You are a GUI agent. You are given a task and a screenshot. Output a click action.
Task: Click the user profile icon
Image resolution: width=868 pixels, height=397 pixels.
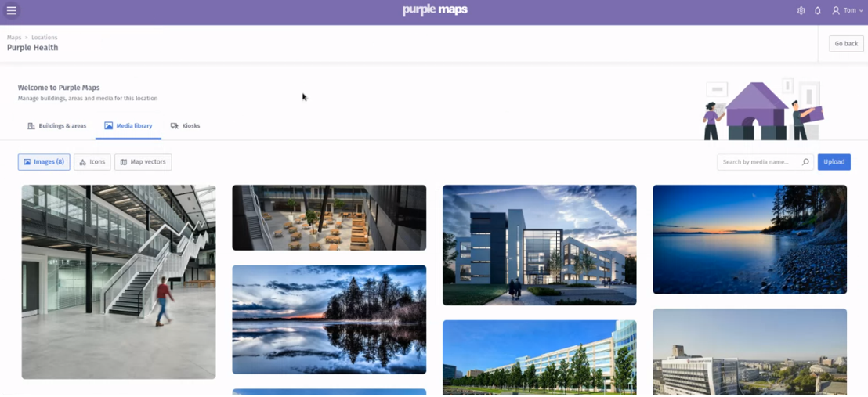836,10
